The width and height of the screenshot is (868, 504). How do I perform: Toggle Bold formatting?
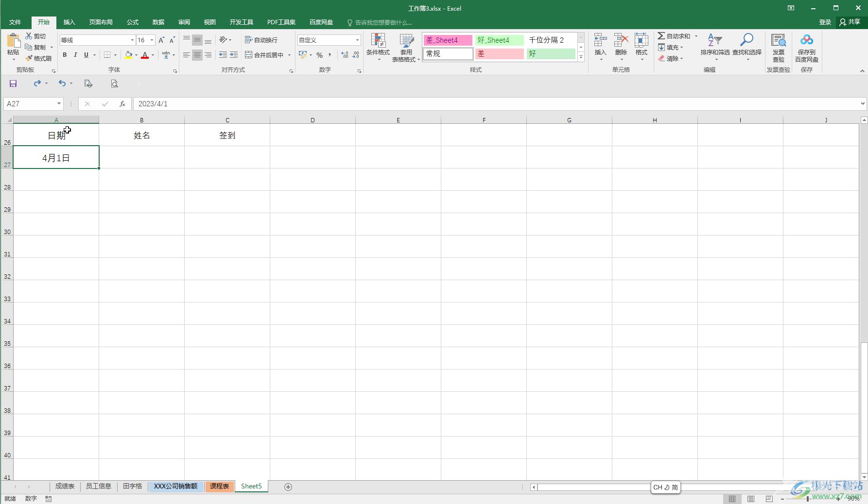click(x=65, y=55)
